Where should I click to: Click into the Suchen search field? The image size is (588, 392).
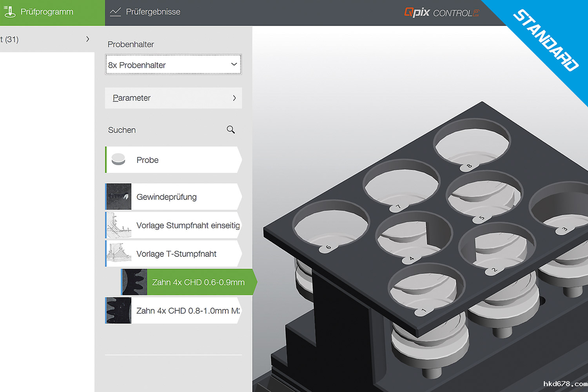(x=162, y=130)
